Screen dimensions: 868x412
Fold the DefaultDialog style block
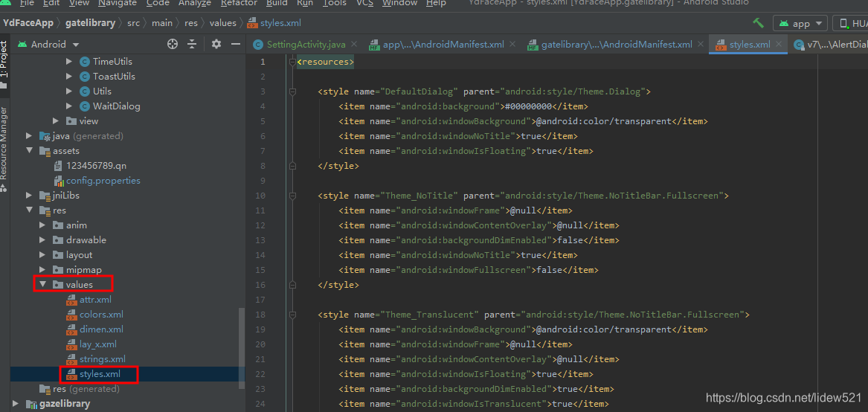click(x=292, y=91)
